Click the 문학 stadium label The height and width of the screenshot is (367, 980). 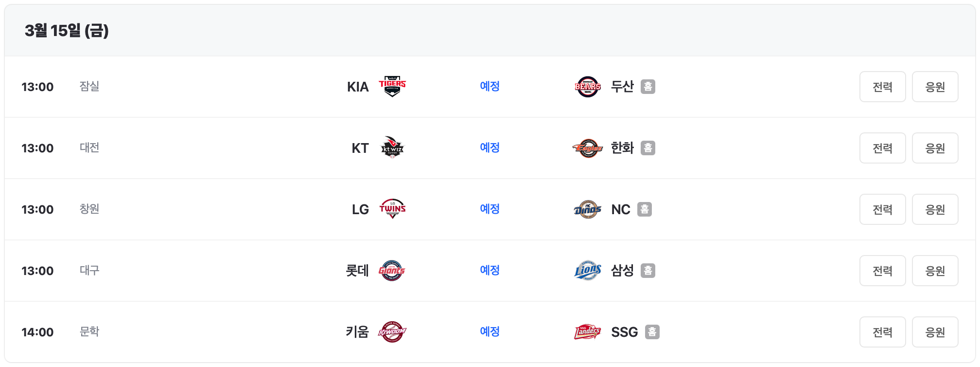pos(89,332)
